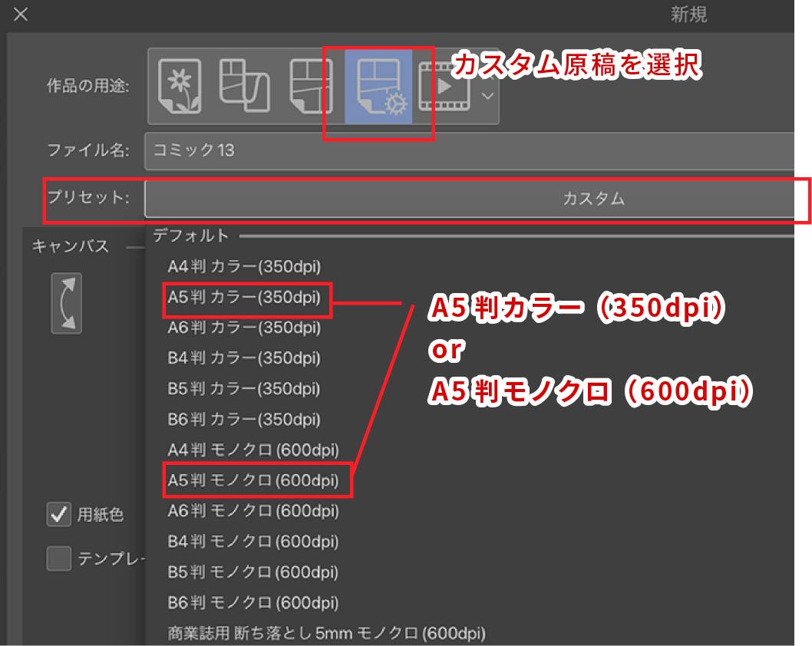The width and height of the screenshot is (812, 646).
Task: Close the New dialog with X
Action: coord(21,15)
